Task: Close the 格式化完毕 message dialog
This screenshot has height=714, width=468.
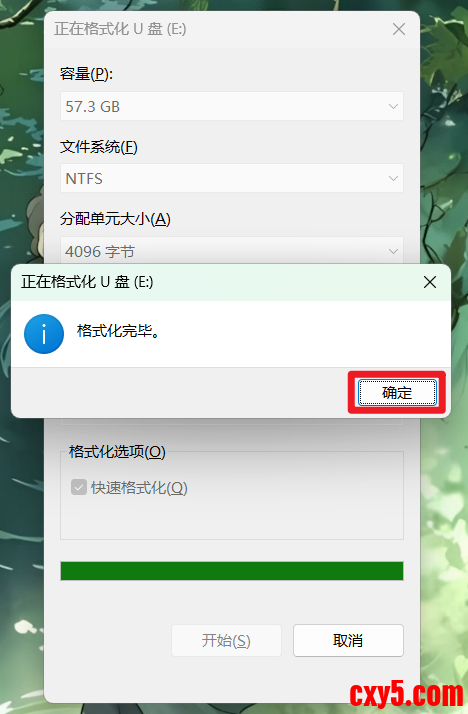Action: (x=430, y=282)
